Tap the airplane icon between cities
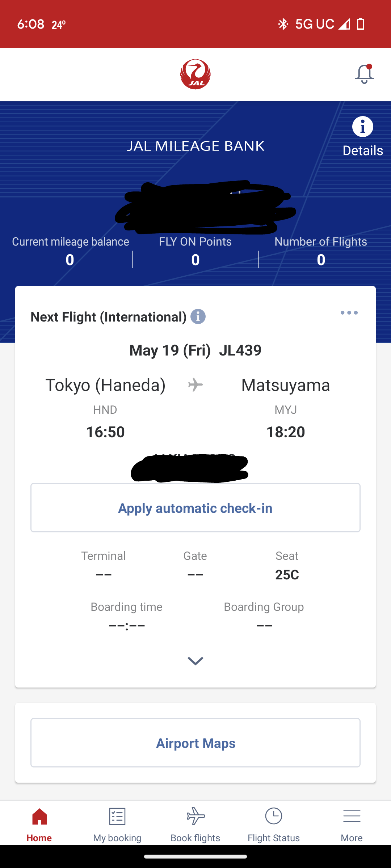 (x=195, y=385)
